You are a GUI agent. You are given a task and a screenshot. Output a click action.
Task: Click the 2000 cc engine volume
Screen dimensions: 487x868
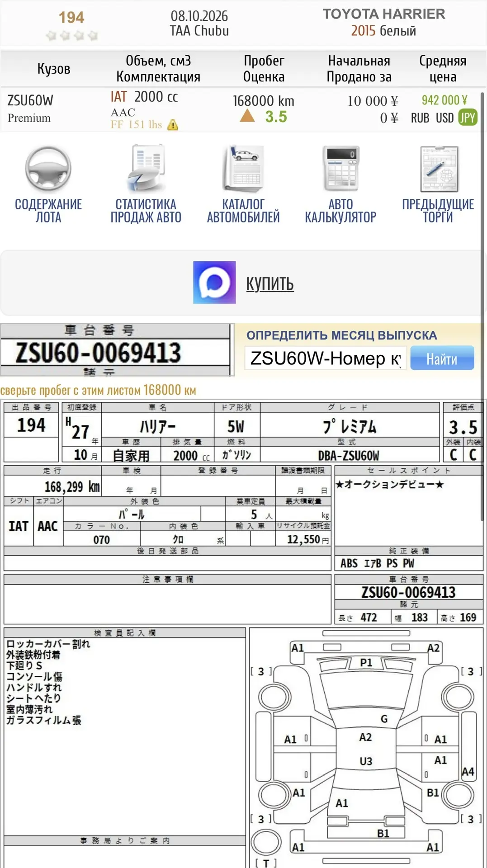(x=156, y=97)
